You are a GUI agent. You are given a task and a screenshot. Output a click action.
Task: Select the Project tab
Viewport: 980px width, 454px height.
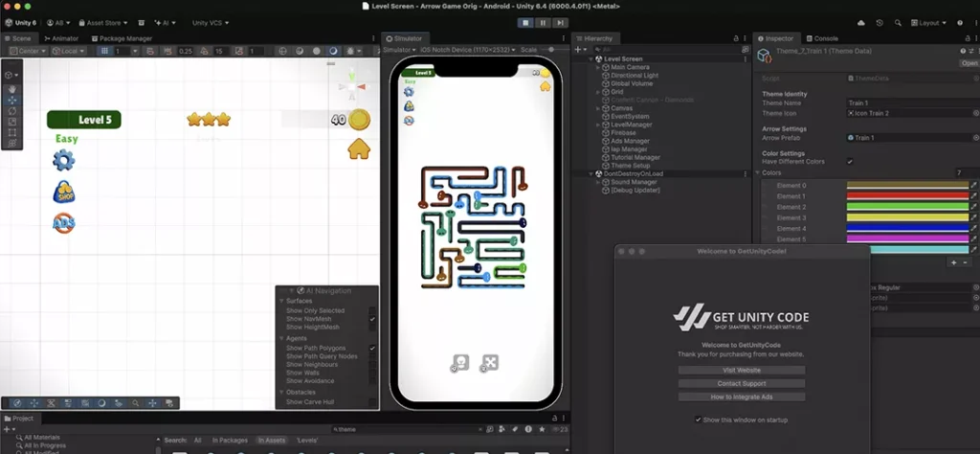tap(19, 418)
